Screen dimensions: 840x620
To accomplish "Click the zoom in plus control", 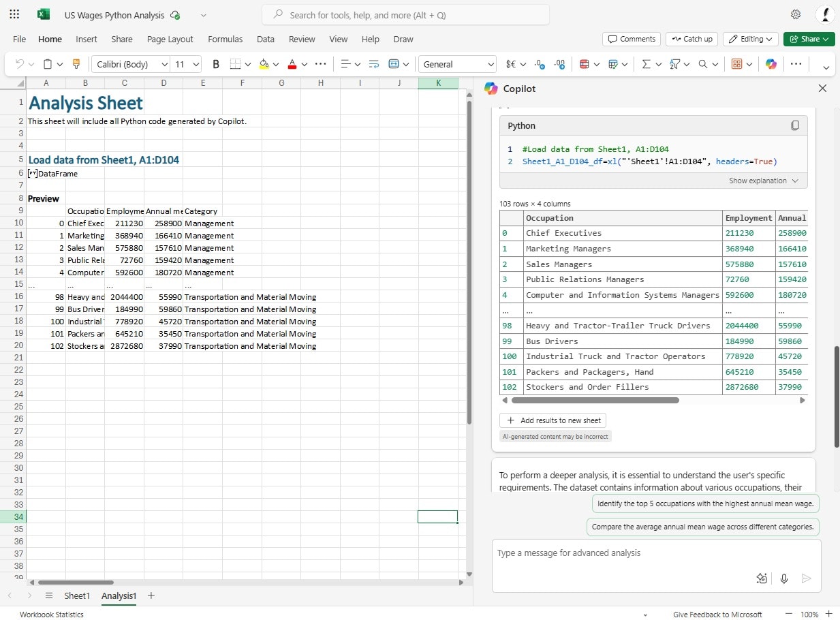I will tap(829, 614).
